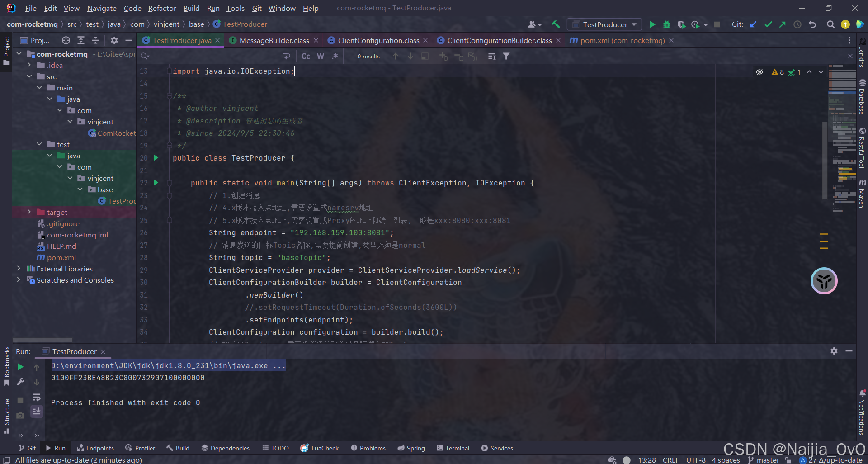Viewport: 868px width, 464px height.
Task: Open Run panel settings gear
Action: coord(834,351)
